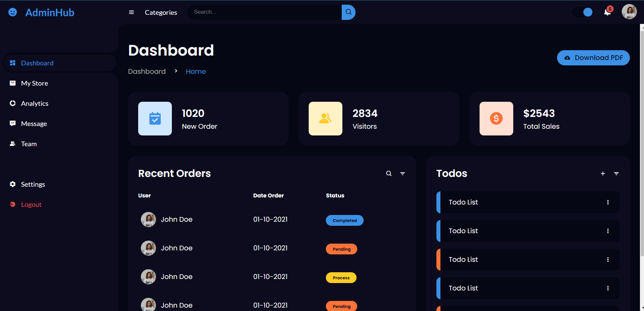The image size is (644, 311).
Task: Toggle the filter icon in Recent Orders
Action: pos(402,173)
